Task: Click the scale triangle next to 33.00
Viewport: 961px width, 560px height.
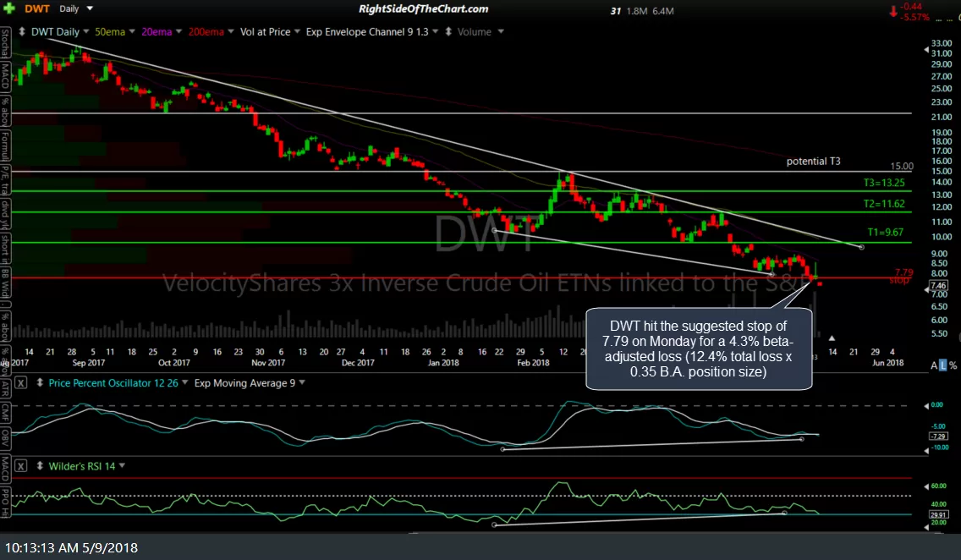Action: click(x=926, y=50)
